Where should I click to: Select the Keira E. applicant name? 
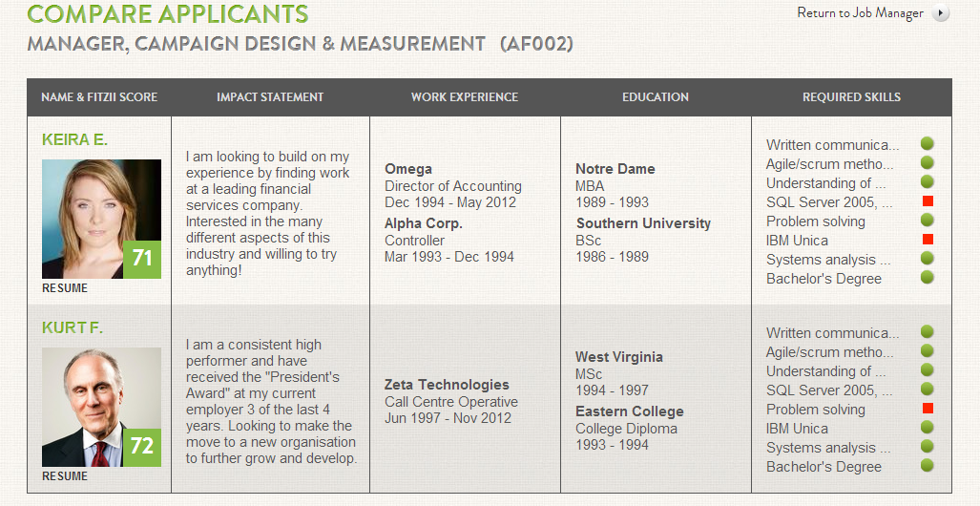point(75,139)
